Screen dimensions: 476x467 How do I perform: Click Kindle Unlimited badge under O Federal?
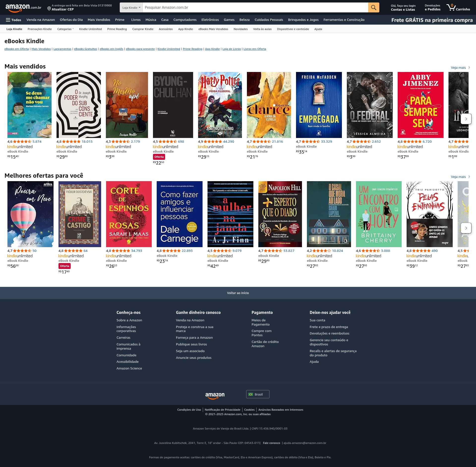click(359, 147)
